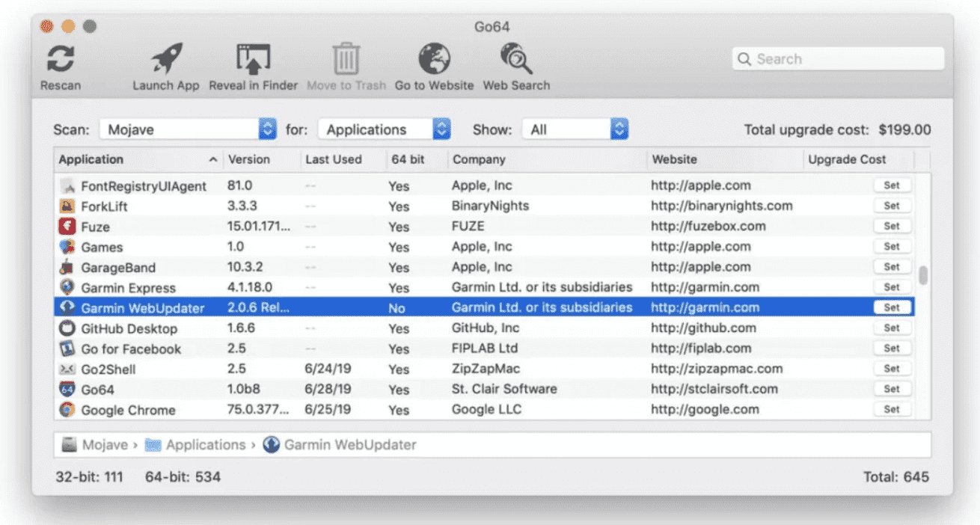Sort by the Company column header
Image resolution: width=980 pixels, height=525 pixels.
point(548,159)
